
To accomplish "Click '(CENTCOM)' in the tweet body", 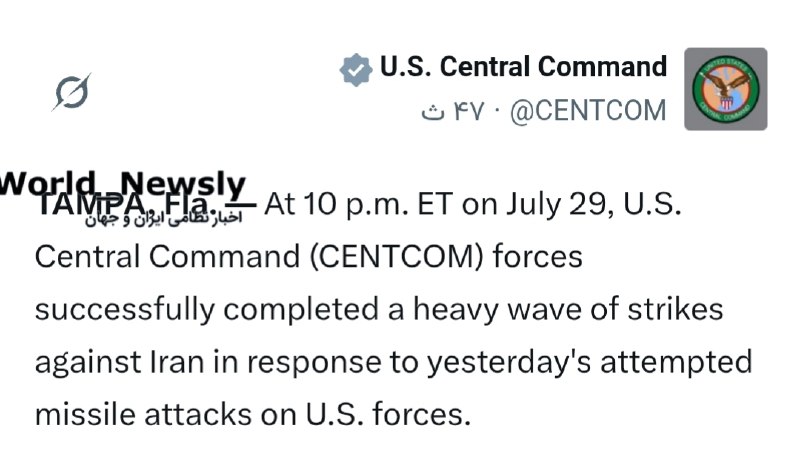I will point(396,256).
